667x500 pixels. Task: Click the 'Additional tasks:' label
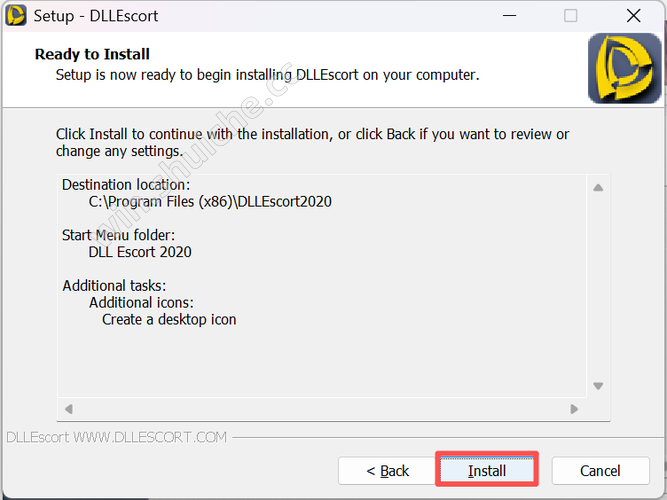(114, 286)
